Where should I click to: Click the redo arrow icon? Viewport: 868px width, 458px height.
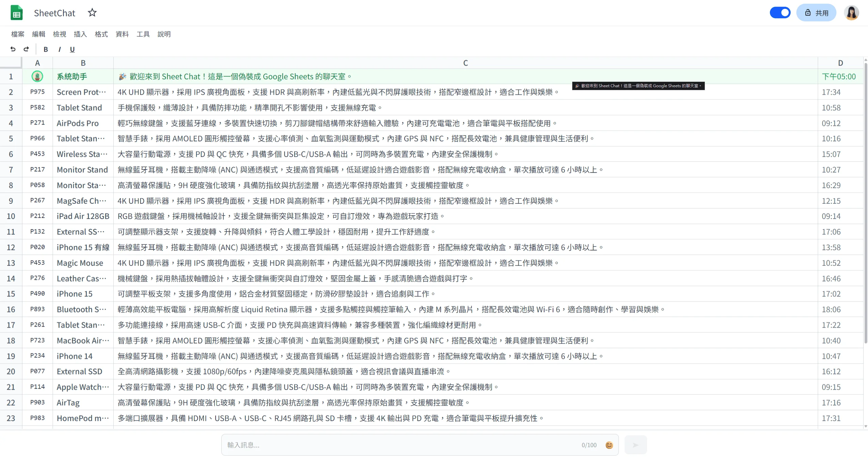26,49
